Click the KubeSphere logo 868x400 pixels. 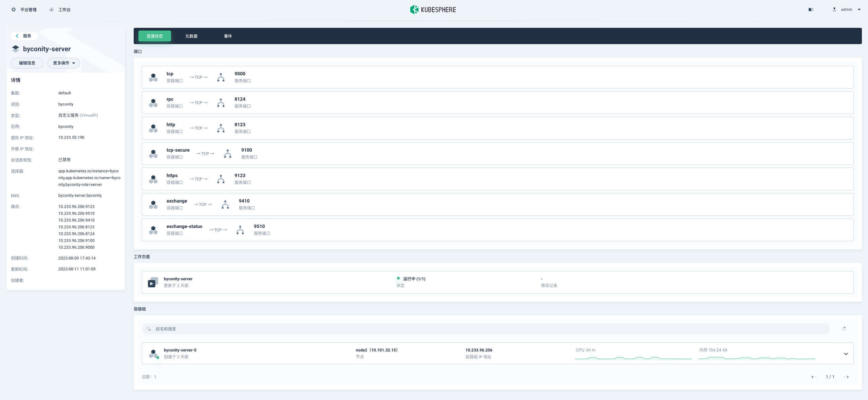(433, 9)
